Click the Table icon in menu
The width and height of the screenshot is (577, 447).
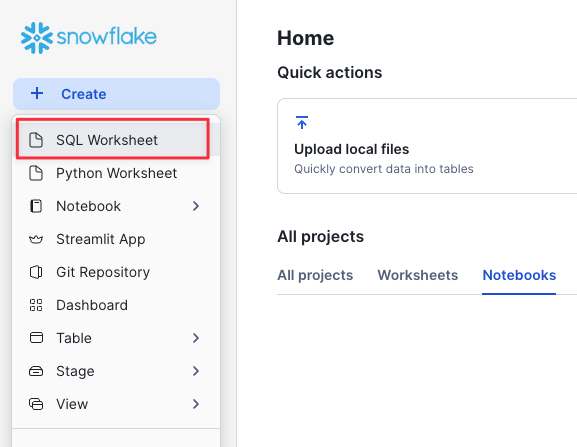click(36, 338)
